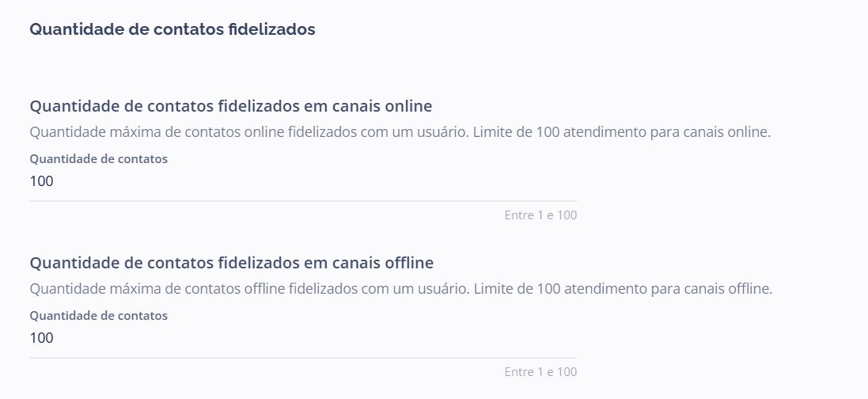The height and width of the screenshot is (399, 868).
Task: Place cursor on the 100 value in offline field
Action: click(x=42, y=338)
